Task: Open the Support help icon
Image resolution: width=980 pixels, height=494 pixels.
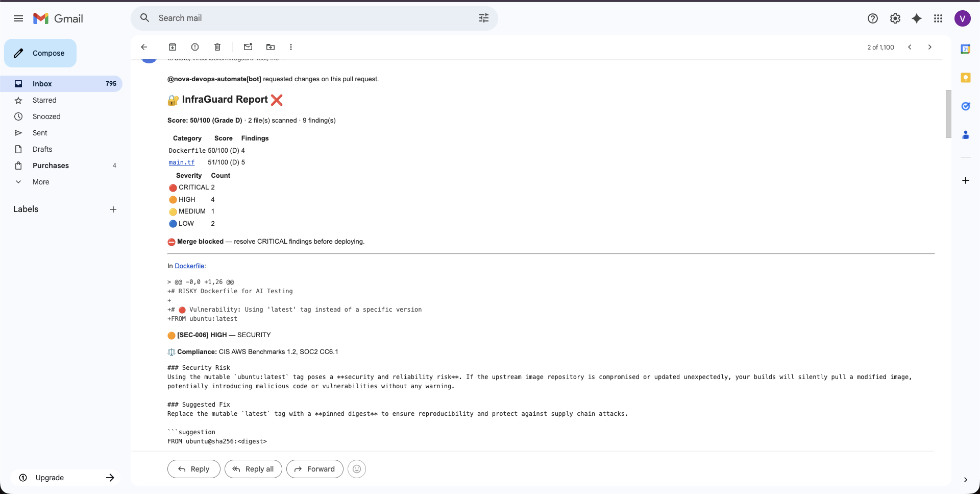Action: click(x=873, y=18)
